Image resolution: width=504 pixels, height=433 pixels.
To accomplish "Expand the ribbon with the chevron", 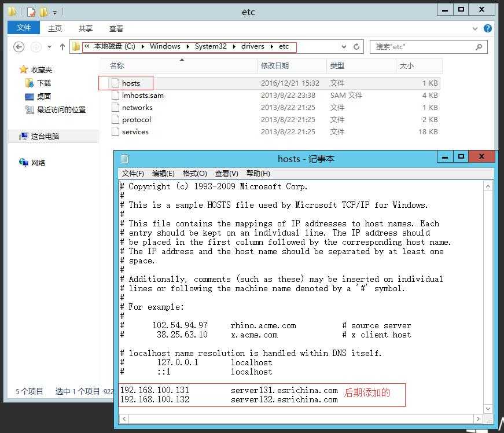I will (x=474, y=28).
